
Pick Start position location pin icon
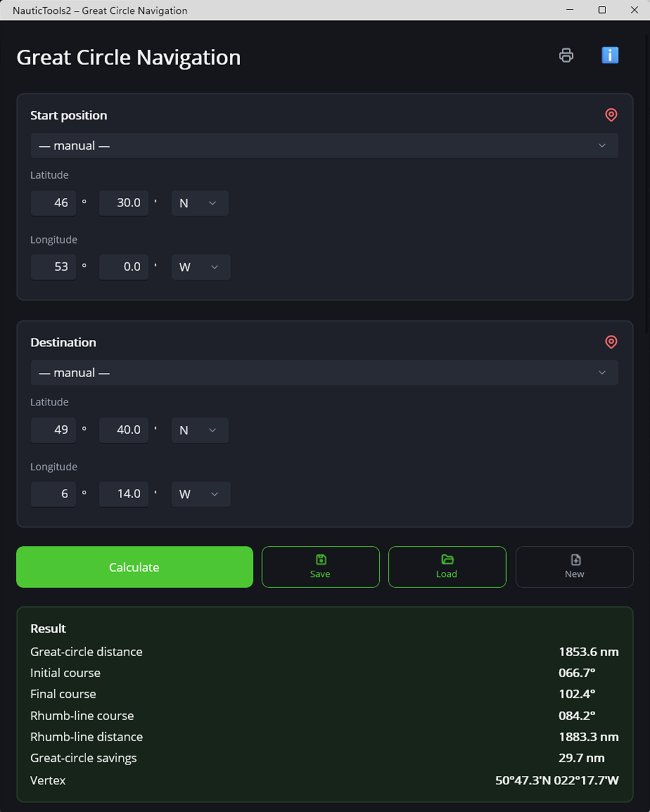point(611,115)
